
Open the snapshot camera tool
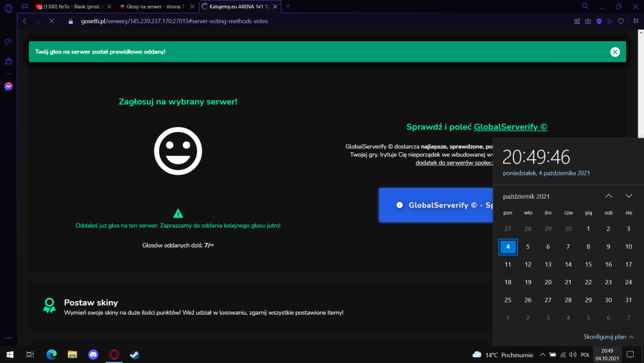588,21
